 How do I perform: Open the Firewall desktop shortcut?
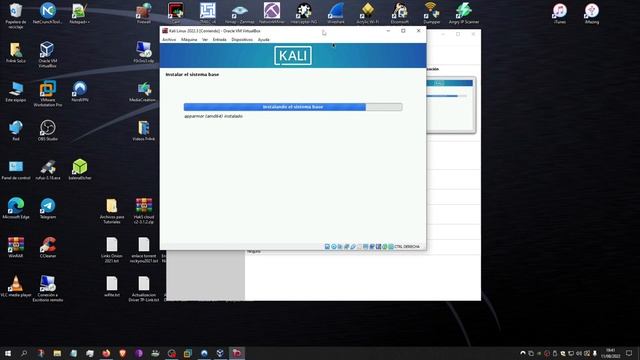144,13
